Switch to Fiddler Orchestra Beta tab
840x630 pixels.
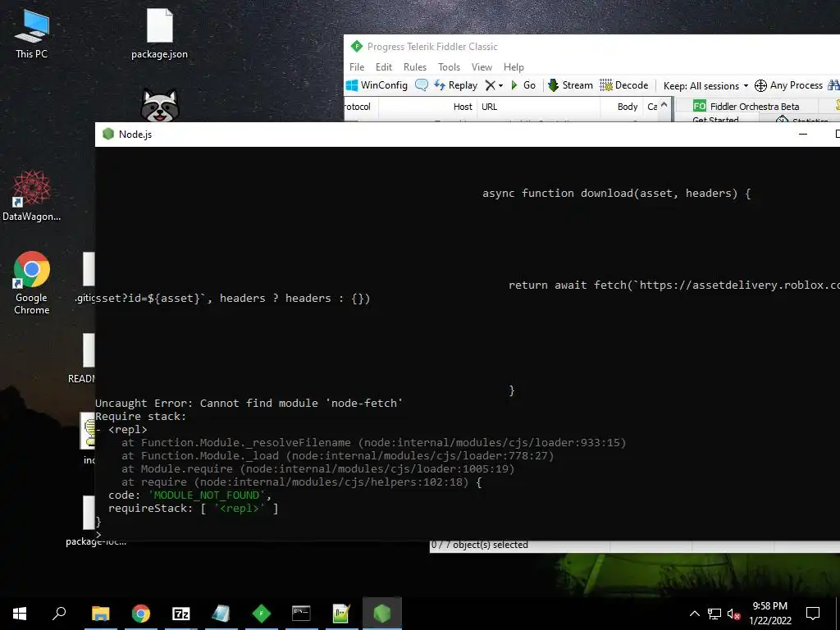pos(746,106)
